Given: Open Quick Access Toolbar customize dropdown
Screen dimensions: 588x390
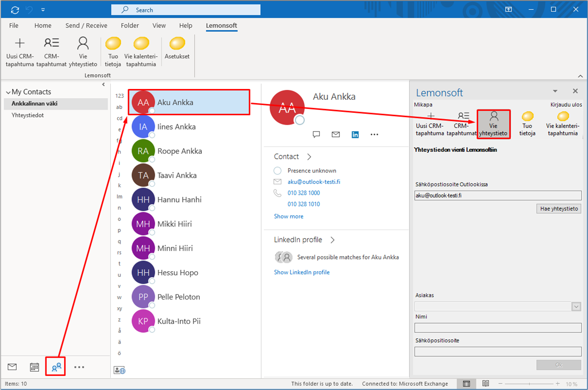Looking at the screenshot, I should click(x=43, y=9).
